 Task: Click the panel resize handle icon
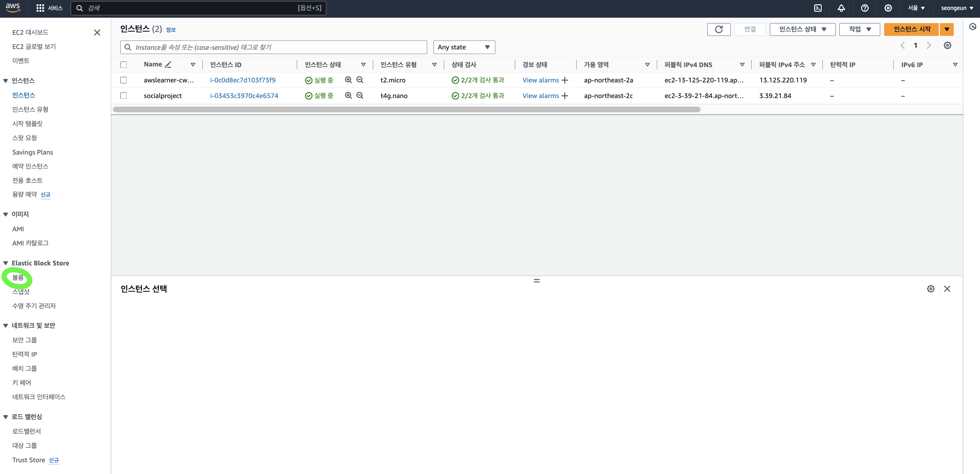[537, 281]
